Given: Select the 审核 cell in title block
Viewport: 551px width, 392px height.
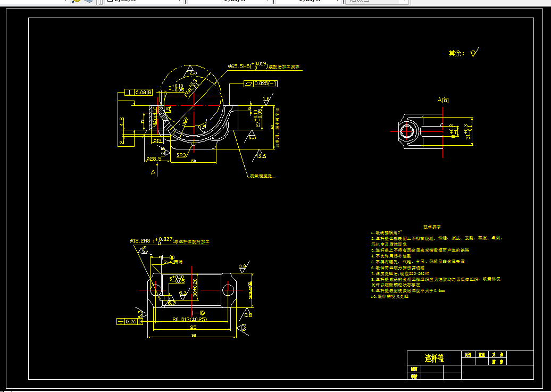Looking at the screenshot, I should coord(414,376).
